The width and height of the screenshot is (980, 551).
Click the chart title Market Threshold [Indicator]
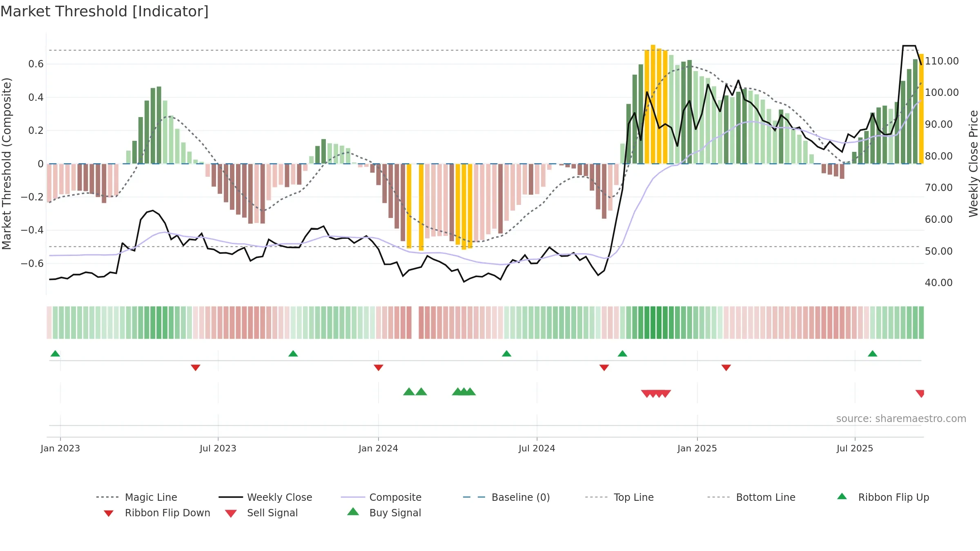[x=105, y=11]
